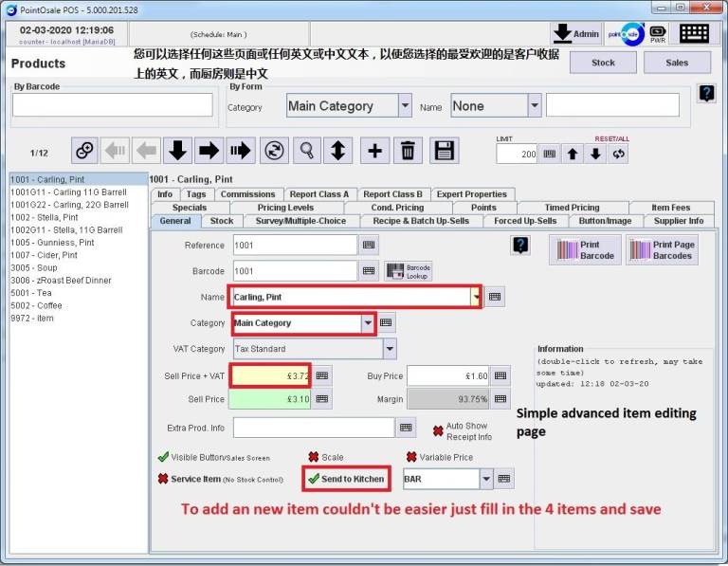Screen dimensions: 728x566
Task: Click the delete product trash icon
Action: click(408, 151)
